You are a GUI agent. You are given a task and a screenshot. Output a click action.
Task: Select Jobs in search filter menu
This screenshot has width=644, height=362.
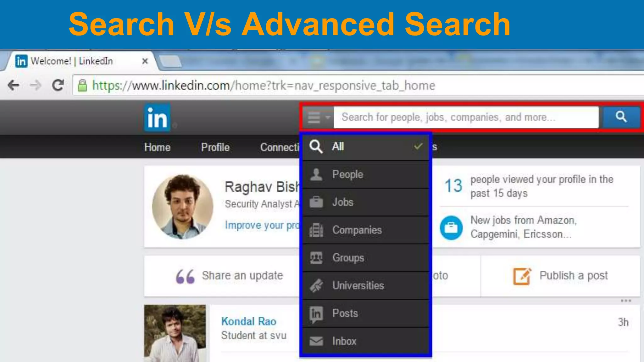pos(366,202)
